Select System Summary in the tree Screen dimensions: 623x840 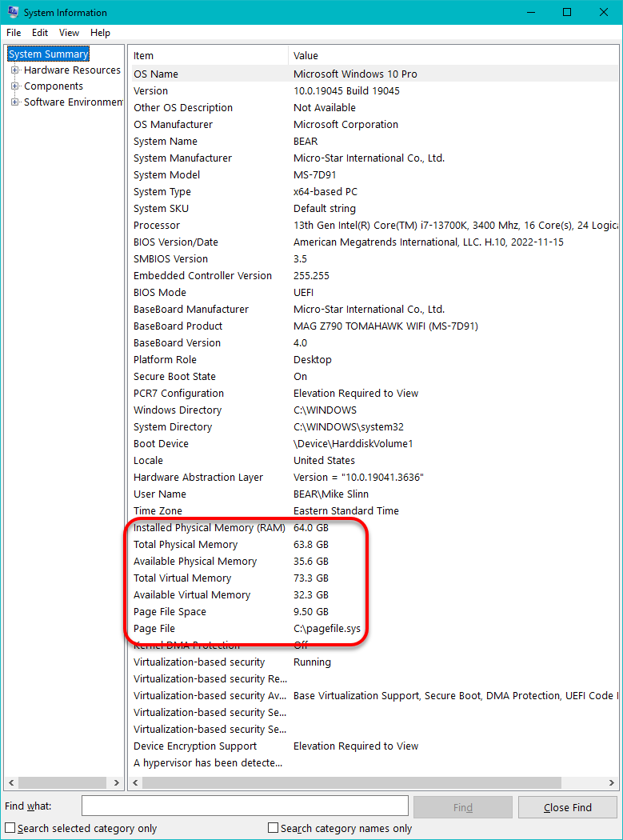(x=48, y=54)
